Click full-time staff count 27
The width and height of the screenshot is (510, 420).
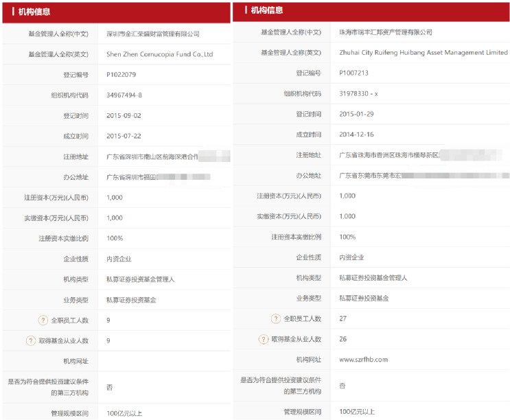click(x=343, y=318)
